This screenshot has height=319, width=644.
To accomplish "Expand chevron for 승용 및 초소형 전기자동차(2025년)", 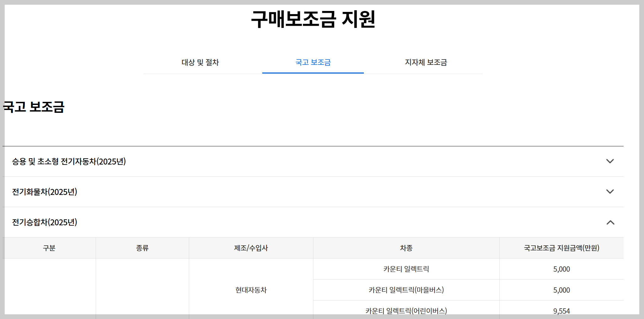I will click(610, 161).
